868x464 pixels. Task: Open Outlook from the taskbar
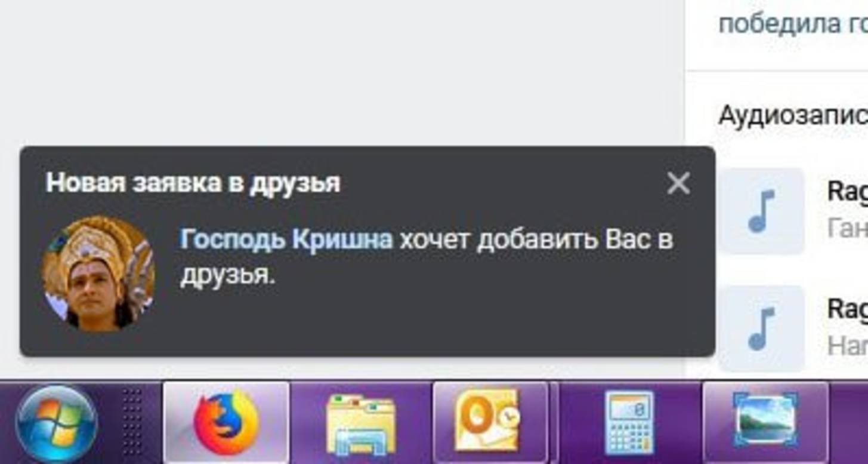[x=490, y=423]
